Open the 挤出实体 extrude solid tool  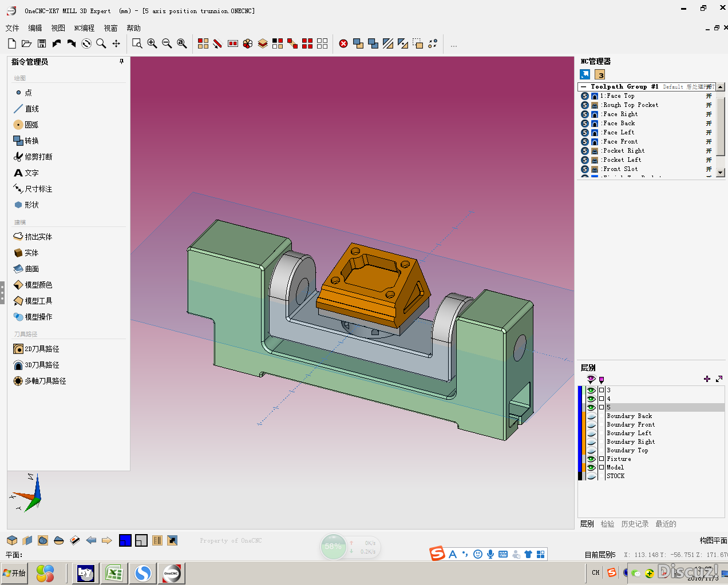(33, 237)
